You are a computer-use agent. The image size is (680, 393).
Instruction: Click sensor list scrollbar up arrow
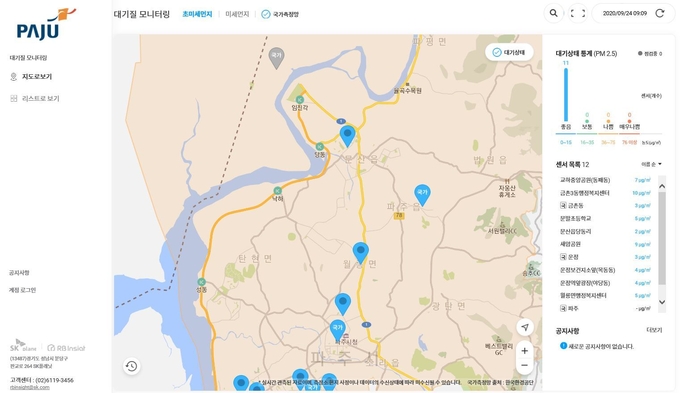click(662, 186)
